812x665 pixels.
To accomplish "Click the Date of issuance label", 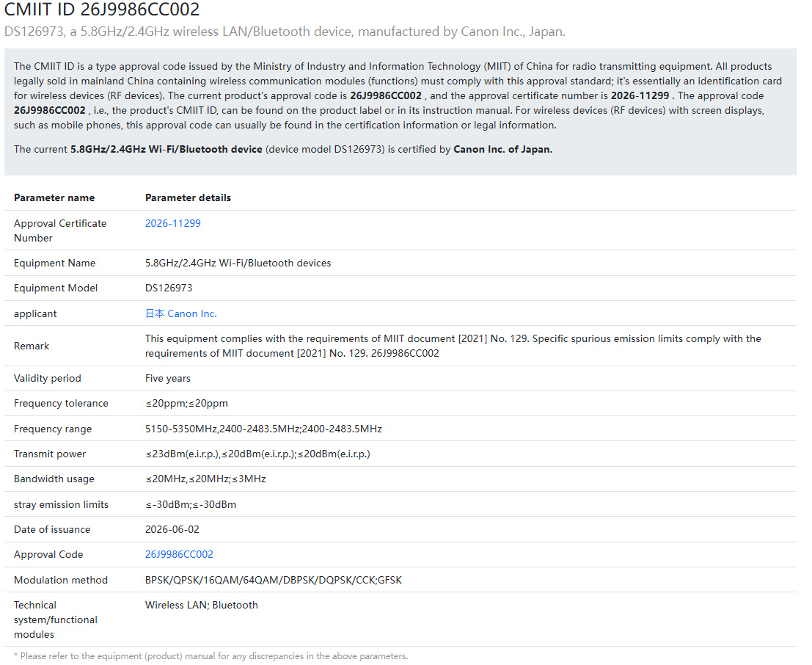I will coord(52,529).
